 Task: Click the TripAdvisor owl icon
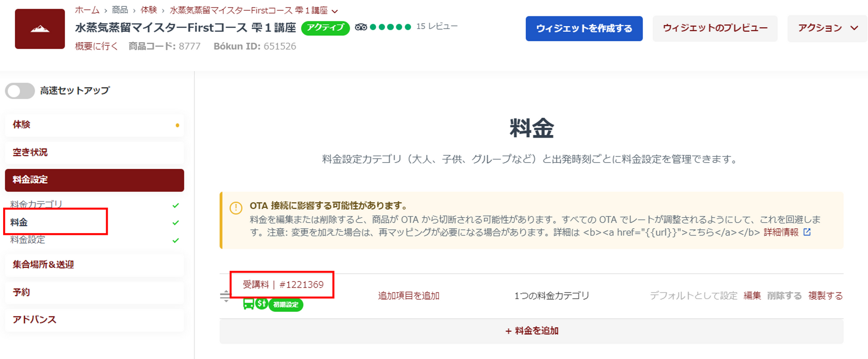coord(361,27)
